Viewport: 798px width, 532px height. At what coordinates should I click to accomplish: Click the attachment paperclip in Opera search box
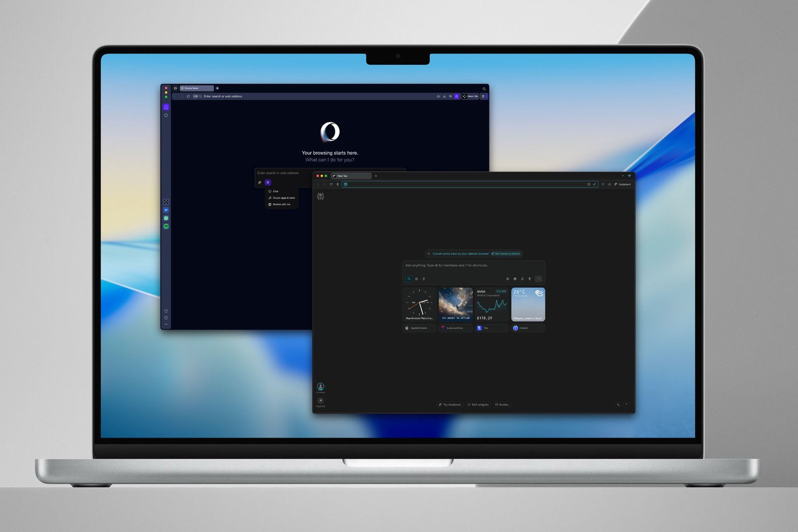tap(260, 183)
